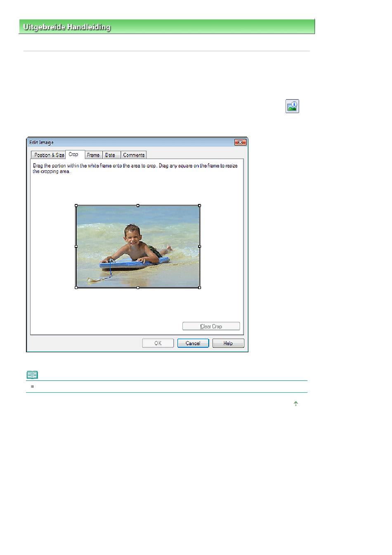The image size is (392, 555).
Task: Open the Frame tab
Action: point(93,155)
